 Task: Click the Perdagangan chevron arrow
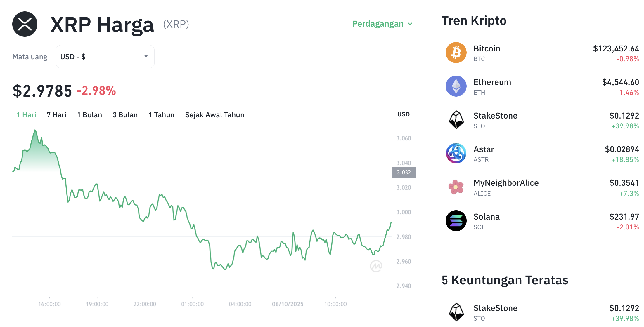pyautogui.click(x=410, y=24)
